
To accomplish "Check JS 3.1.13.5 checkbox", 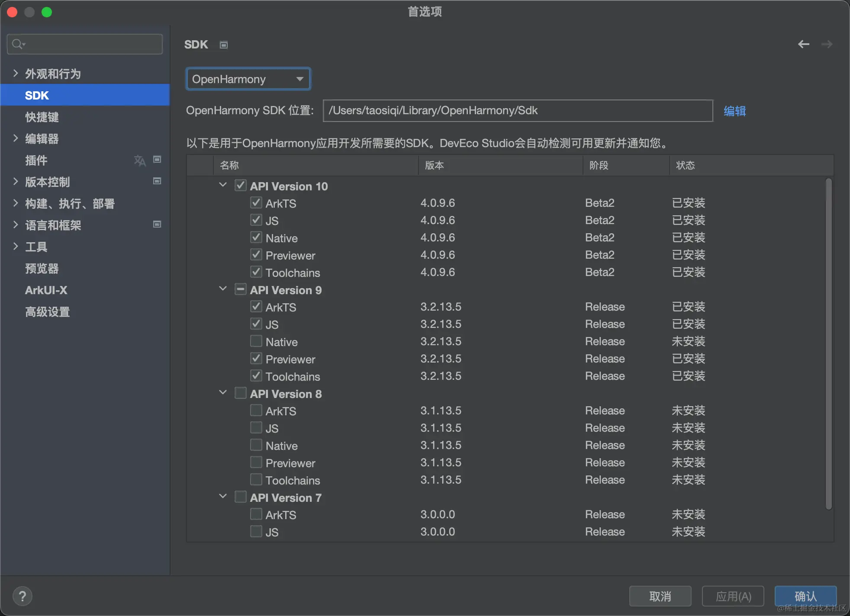I will 256,427.
